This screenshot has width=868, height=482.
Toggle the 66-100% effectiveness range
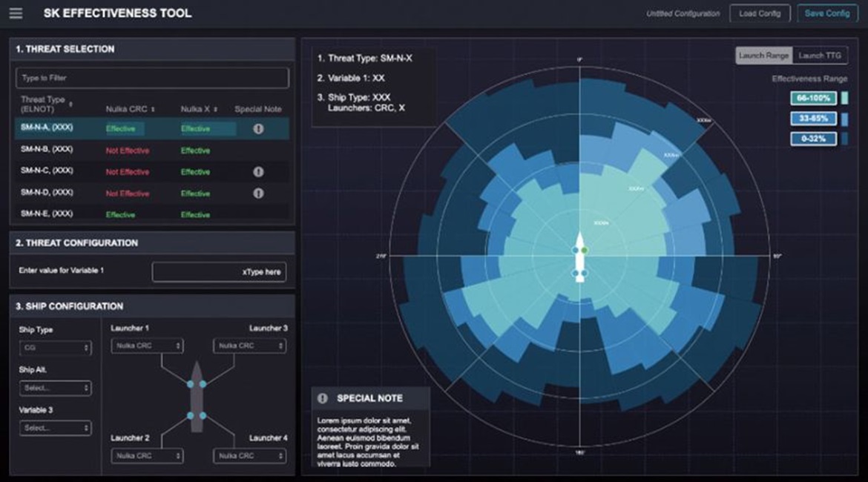[x=813, y=98]
